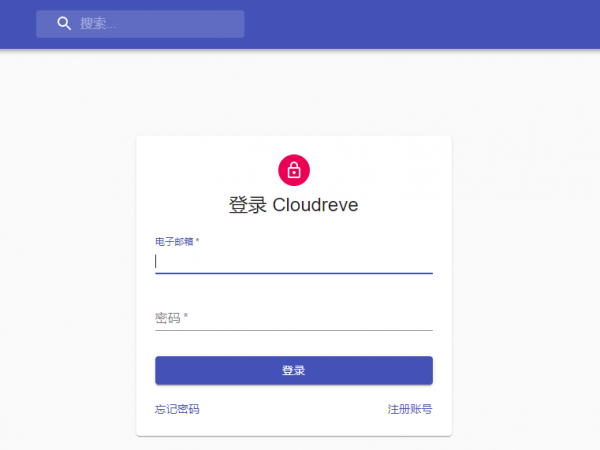Click the magnifier search icon

pos(64,24)
